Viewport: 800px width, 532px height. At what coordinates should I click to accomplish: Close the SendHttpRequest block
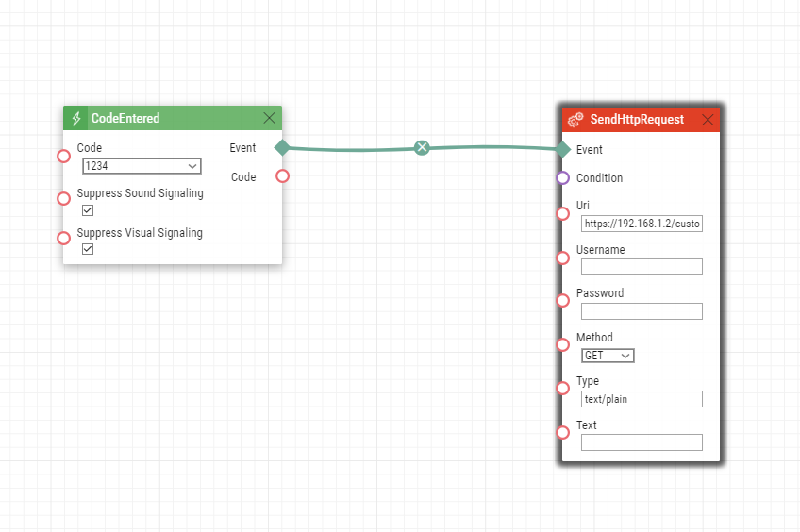(x=708, y=120)
